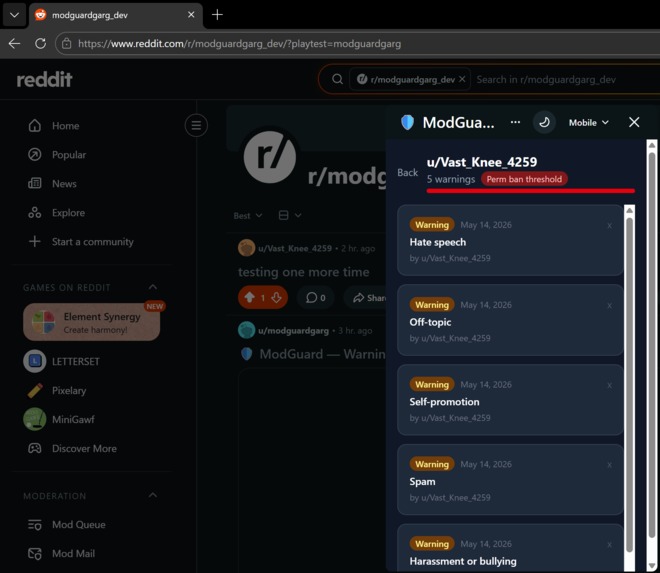The width and height of the screenshot is (660, 573).
Task: Collapse the Moderation section
Action: click(153, 496)
